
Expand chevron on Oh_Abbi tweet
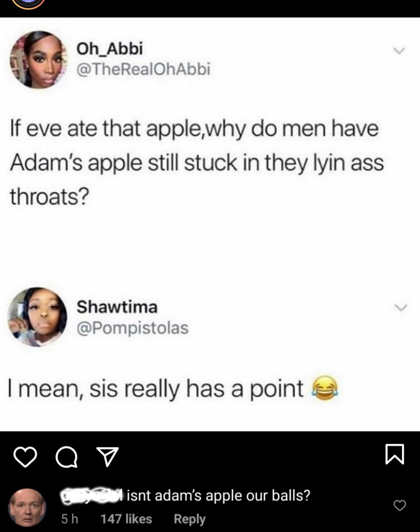(x=399, y=50)
